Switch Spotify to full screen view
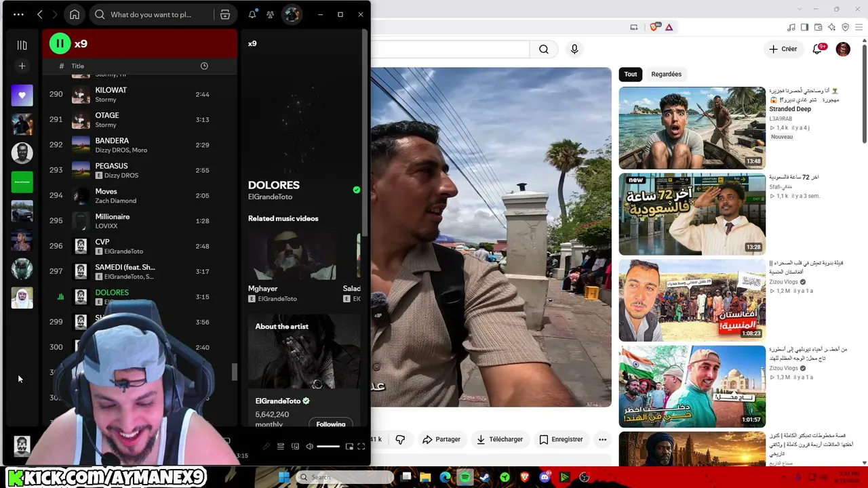This screenshot has width=868, height=488. point(361,447)
